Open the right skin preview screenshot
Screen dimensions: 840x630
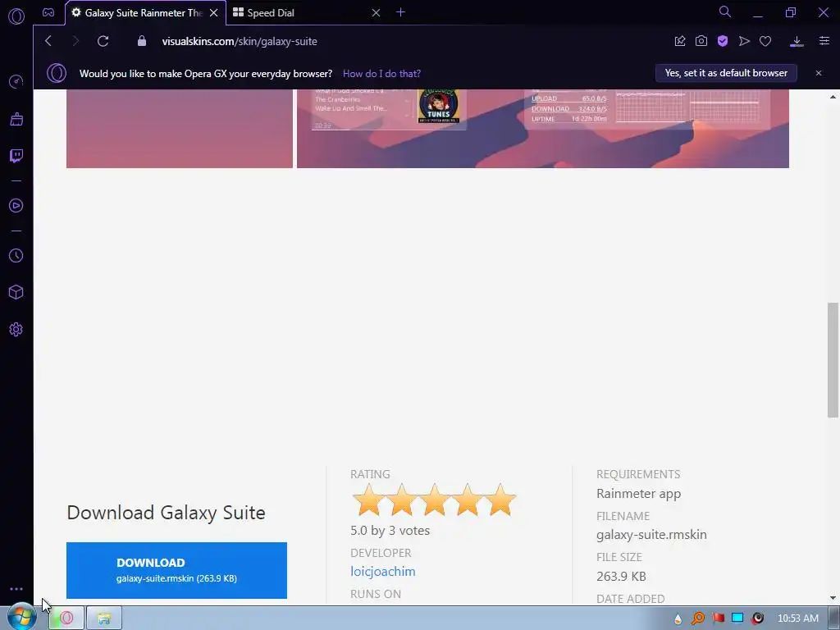click(543, 129)
